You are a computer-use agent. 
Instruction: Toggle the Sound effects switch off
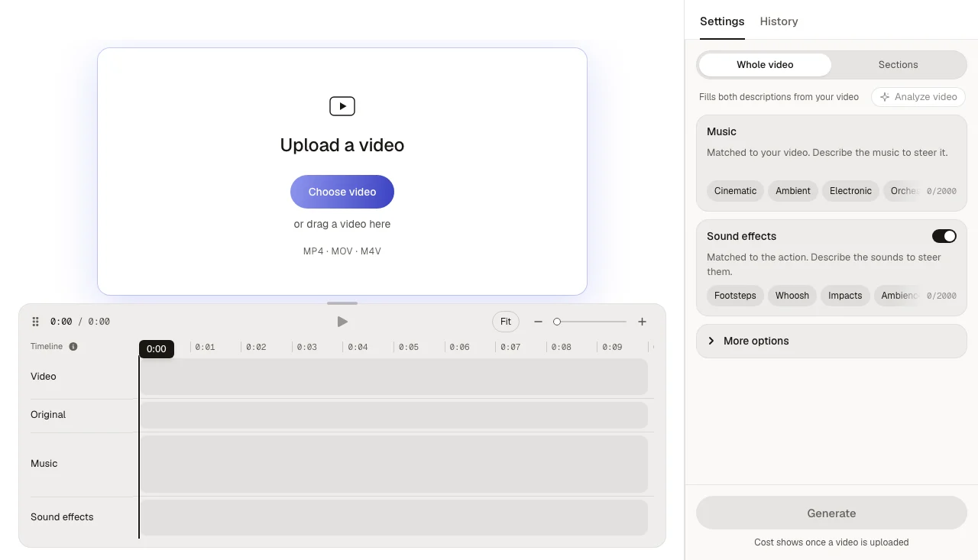944,236
